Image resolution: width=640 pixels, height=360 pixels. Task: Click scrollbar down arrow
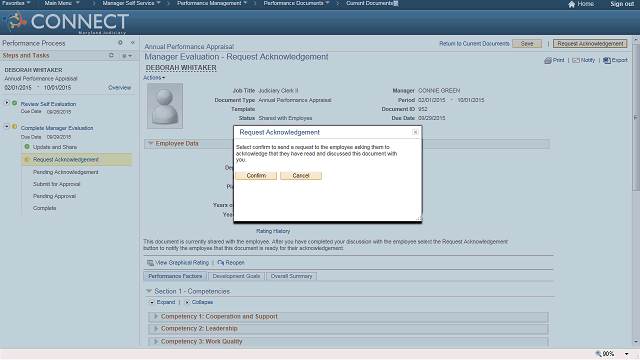[x=636, y=342]
